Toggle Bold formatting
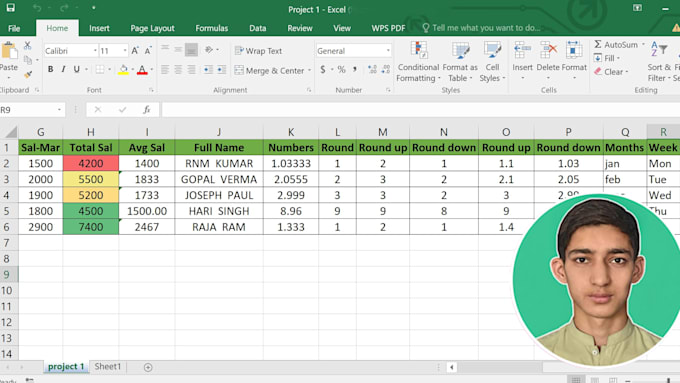The image size is (680, 383). (x=50, y=69)
